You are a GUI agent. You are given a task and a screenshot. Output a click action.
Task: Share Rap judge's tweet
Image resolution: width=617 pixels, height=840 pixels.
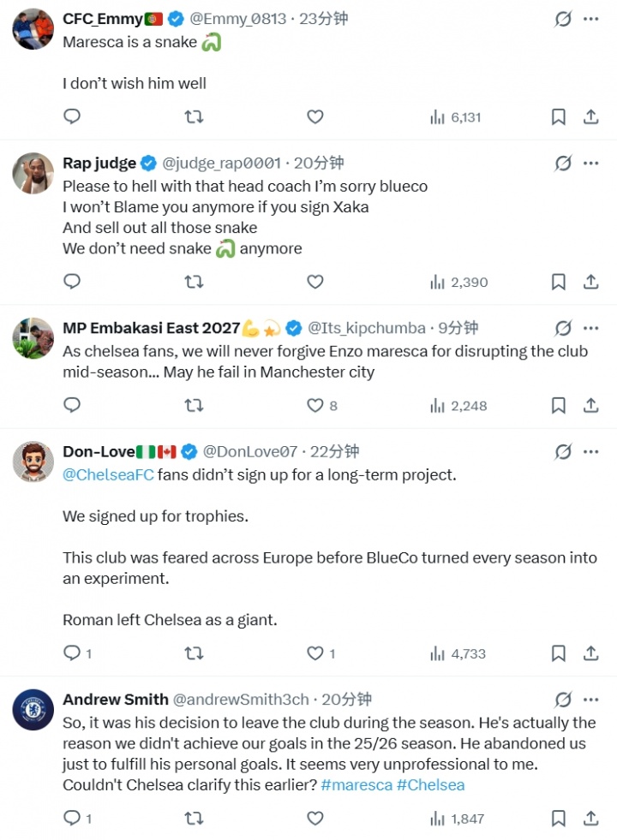pos(590,281)
